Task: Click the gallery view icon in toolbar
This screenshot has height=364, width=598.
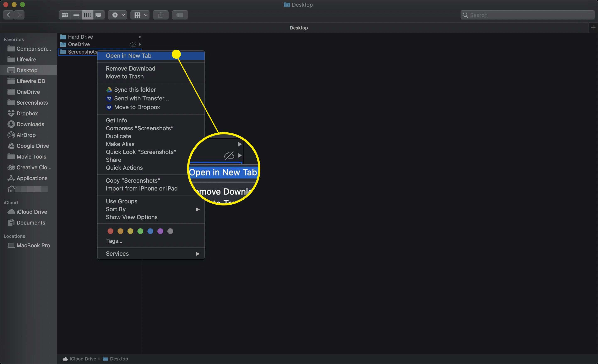Action: [99, 15]
